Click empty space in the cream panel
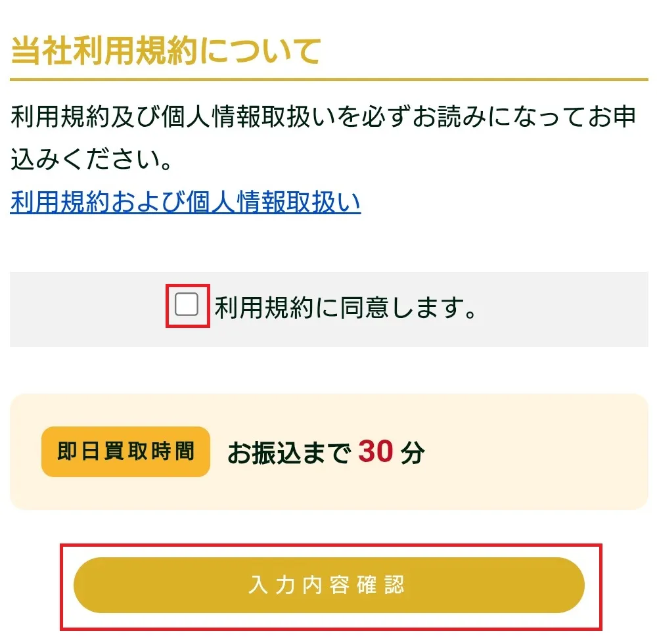 coord(539,453)
